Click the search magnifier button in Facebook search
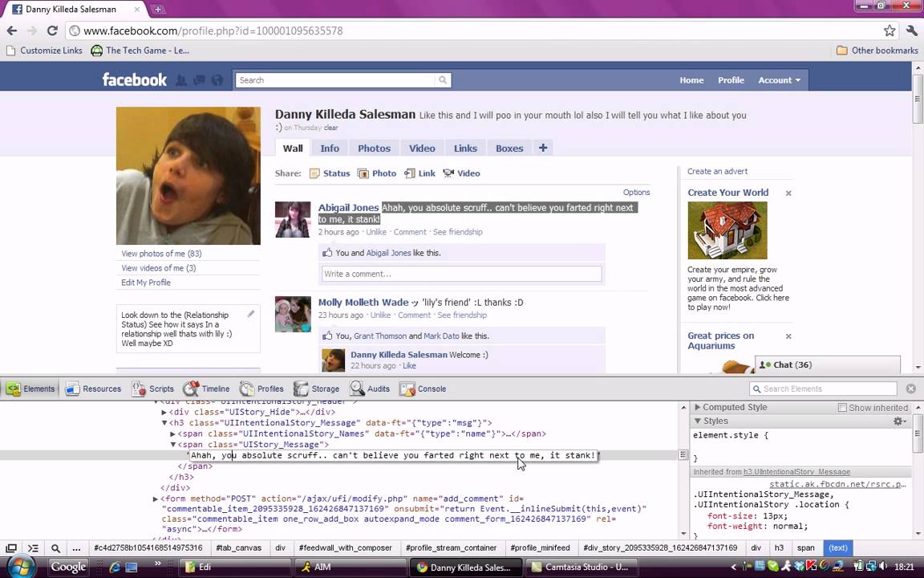924x578 pixels. coord(443,80)
